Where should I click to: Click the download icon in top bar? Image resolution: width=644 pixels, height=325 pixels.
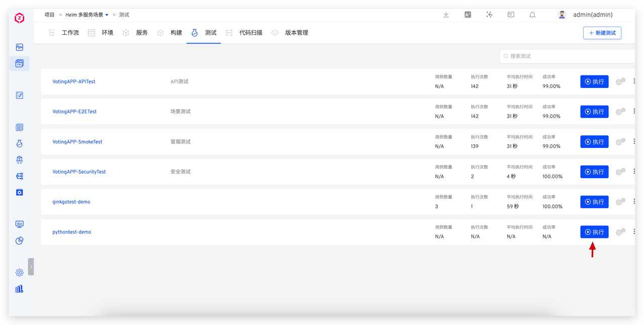[446, 15]
